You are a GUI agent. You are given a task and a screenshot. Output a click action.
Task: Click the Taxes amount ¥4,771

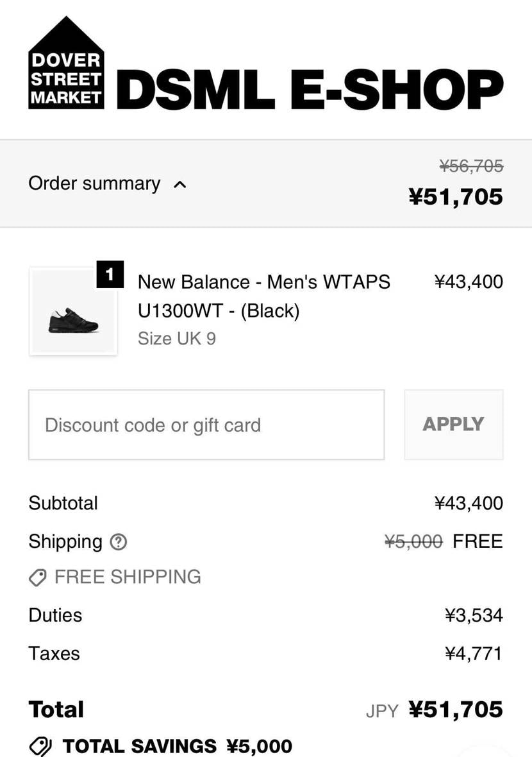(x=474, y=654)
